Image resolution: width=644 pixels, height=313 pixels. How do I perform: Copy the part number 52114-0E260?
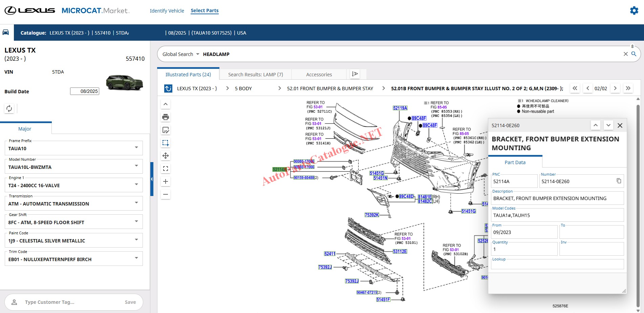[x=619, y=181]
